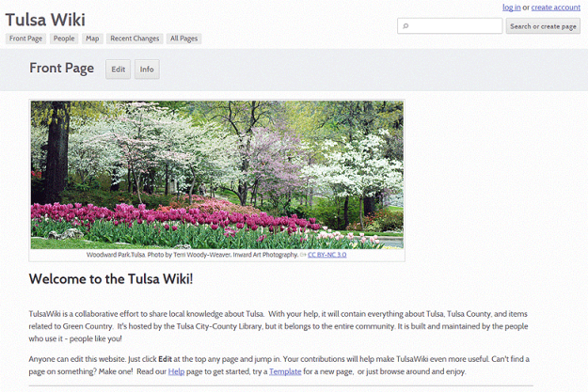
Task: Click the Woodward Park photo
Action: [x=217, y=175]
